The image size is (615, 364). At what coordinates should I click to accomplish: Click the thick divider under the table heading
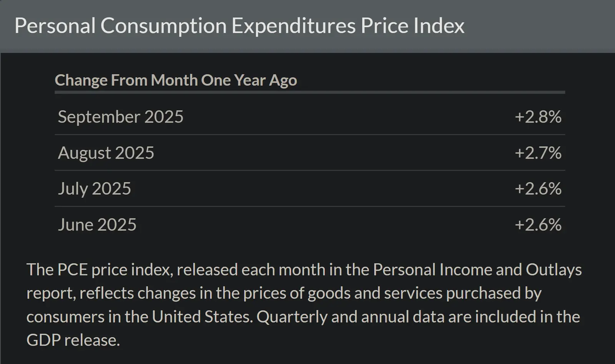(x=310, y=92)
